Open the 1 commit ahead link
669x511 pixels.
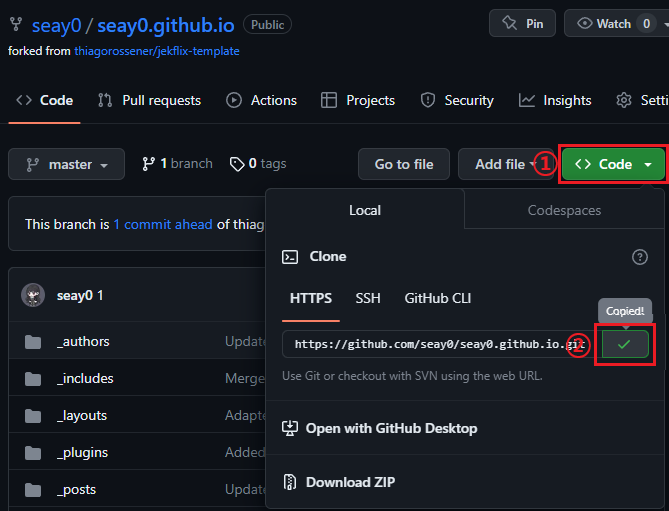(163, 224)
